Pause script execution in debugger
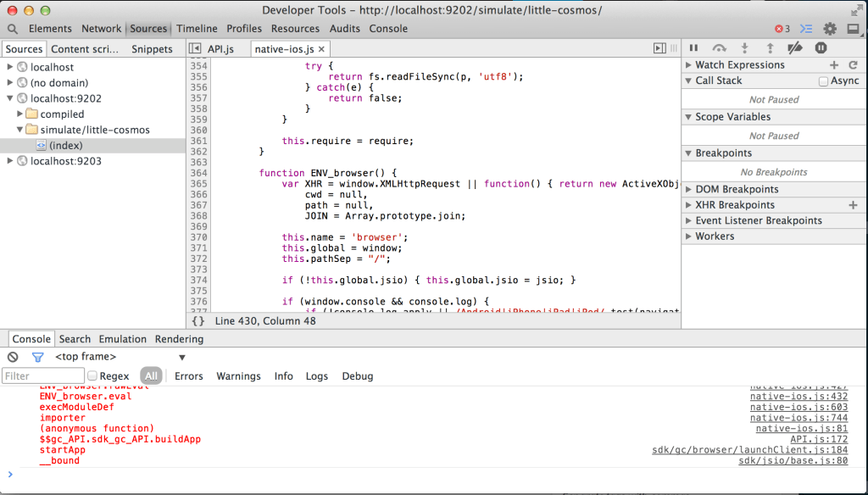Image resolution: width=868 pixels, height=495 pixels. coord(693,49)
